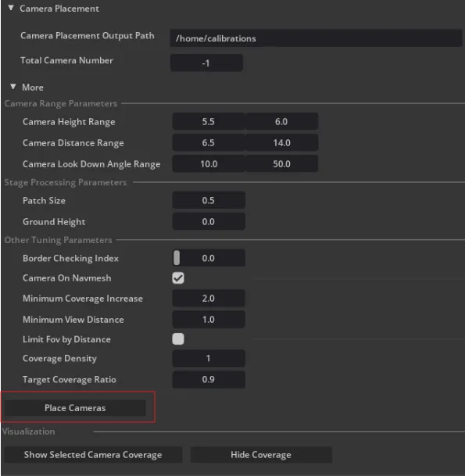The height and width of the screenshot is (476, 465).
Task: Click Show Selected Camera Coverage button
Action: tap(93, 455)
